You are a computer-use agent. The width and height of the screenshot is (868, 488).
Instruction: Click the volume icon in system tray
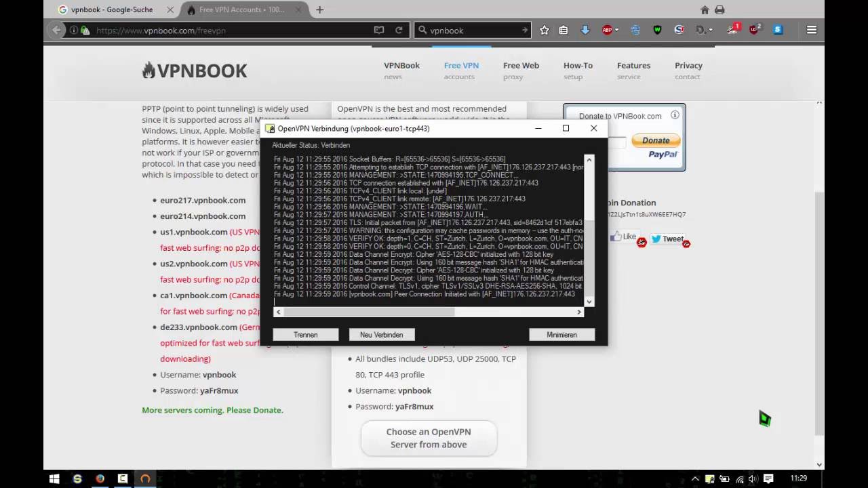click(753, 479)
